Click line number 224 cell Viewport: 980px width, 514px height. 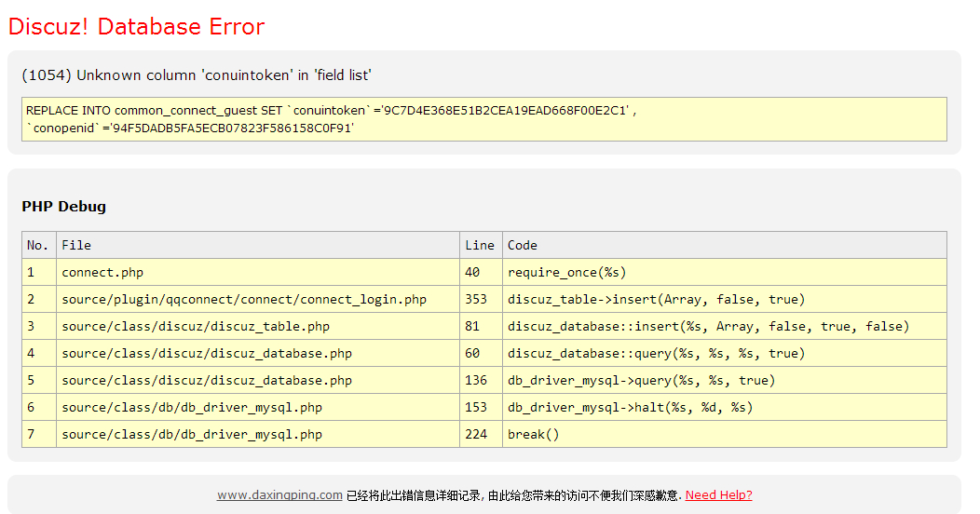tap(481, 433)
